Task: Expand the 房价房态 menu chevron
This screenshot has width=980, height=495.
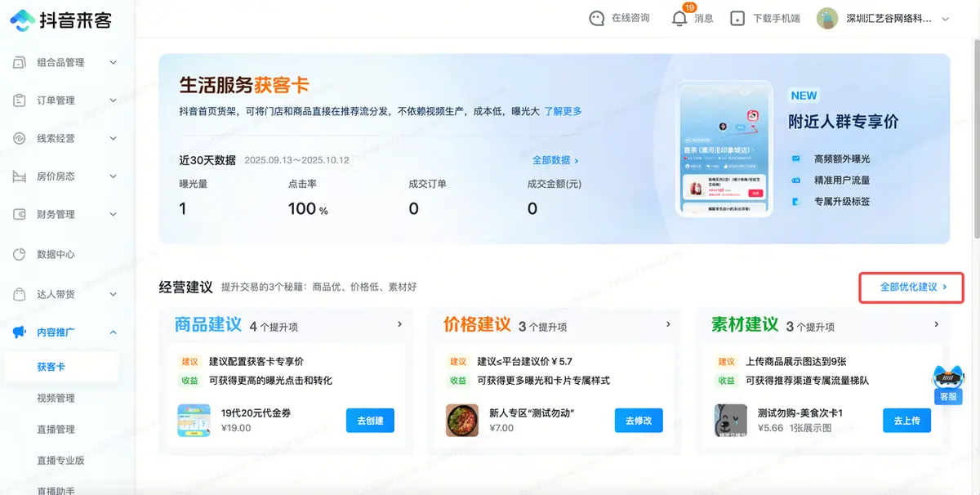Action: tap(113, 176)
